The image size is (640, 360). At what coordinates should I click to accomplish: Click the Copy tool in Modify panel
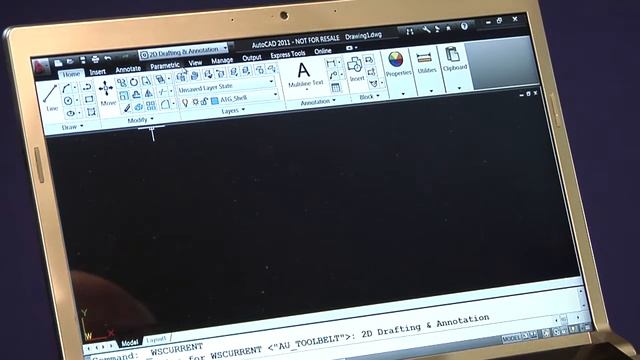pyautogui.click(x=122, y=83)
